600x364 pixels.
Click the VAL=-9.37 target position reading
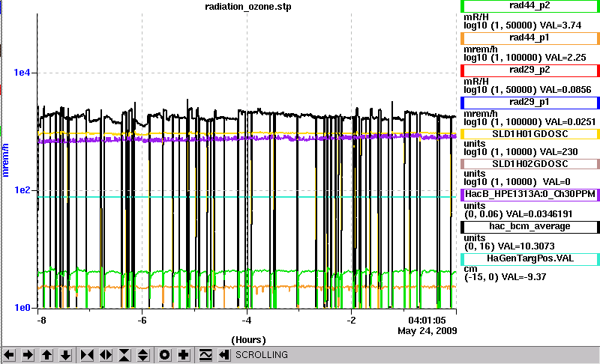(x=523, y=277)
